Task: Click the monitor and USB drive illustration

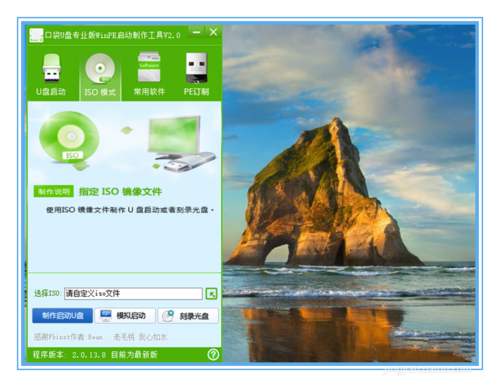Action: coord(181,144)
